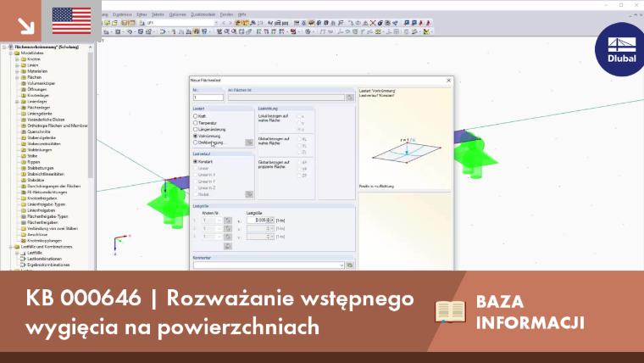The image size is (644, 363).
Task: Open the Zusatzmodule menu
Action: click(x=203, y=14)
